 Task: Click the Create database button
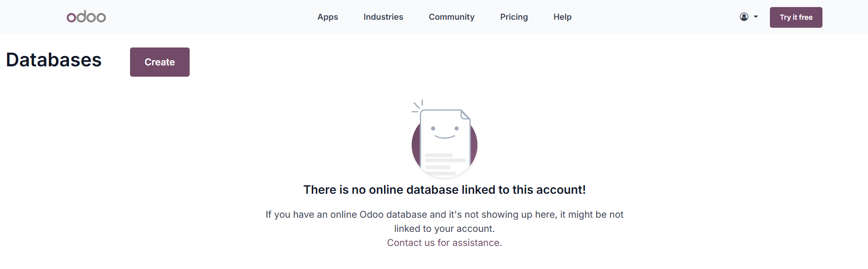click(x=160, y=62)
